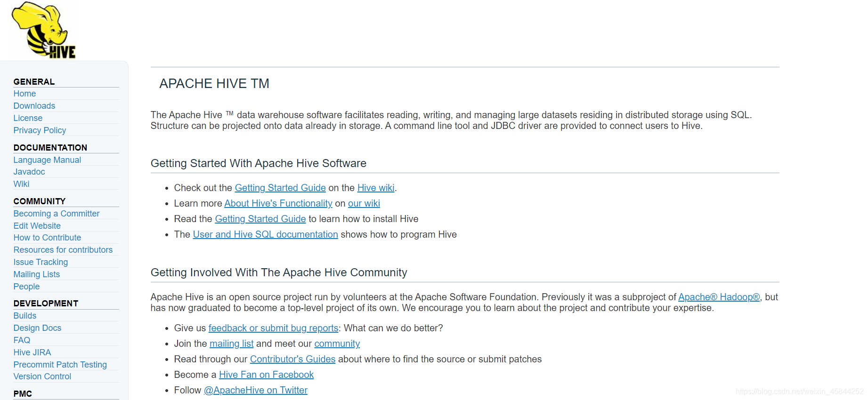Open the Wiki sidebar link
The height and width of the screenshot is (400, 868).
[x=21, y=184]
